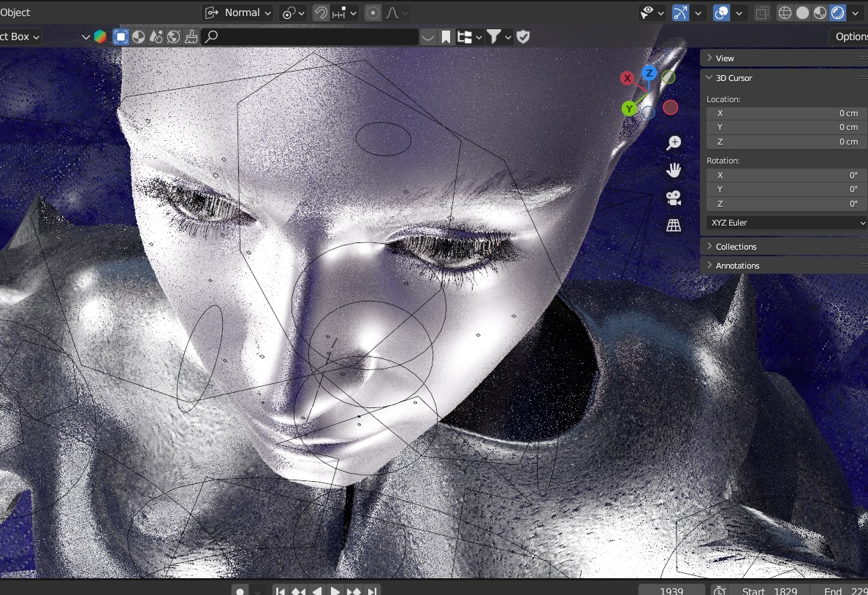Select wireframe viewport shading
The height and width of the screenshot is (595, 868).
pos(785,12)
